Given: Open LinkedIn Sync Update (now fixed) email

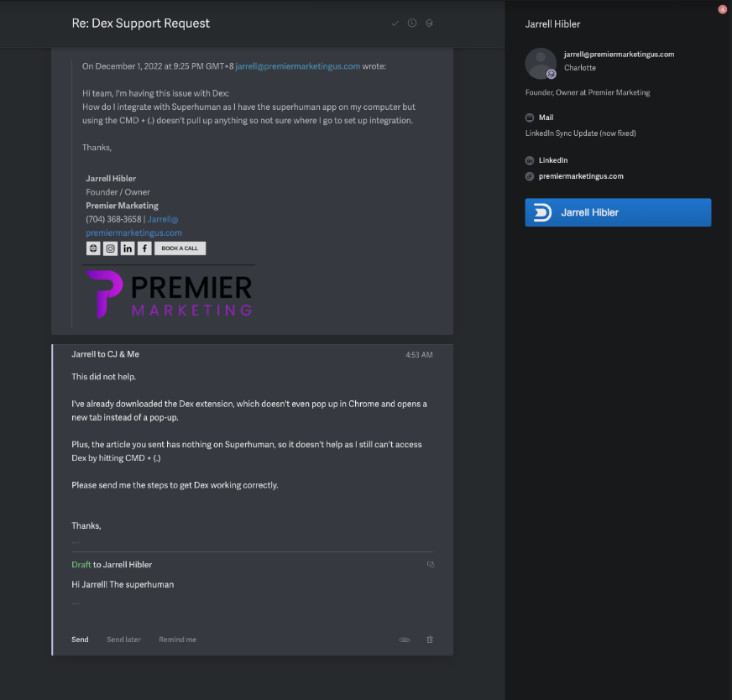Looking at the screenshot, I should [580, 133].
